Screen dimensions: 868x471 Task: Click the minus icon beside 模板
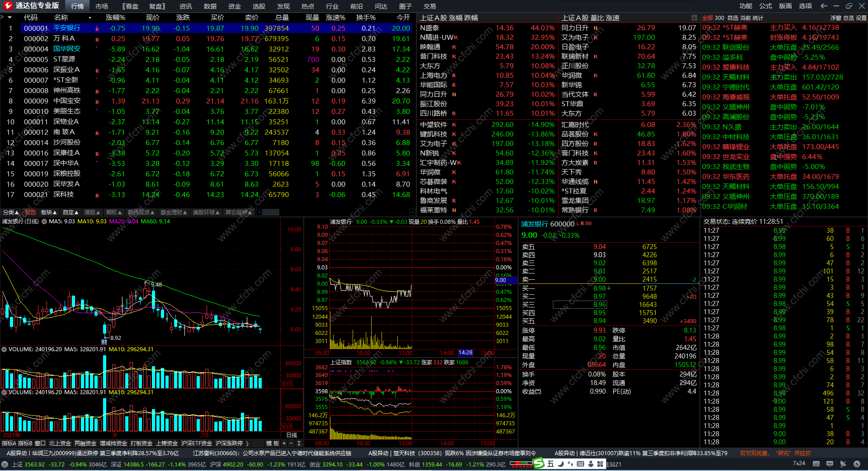click(291, 443)
